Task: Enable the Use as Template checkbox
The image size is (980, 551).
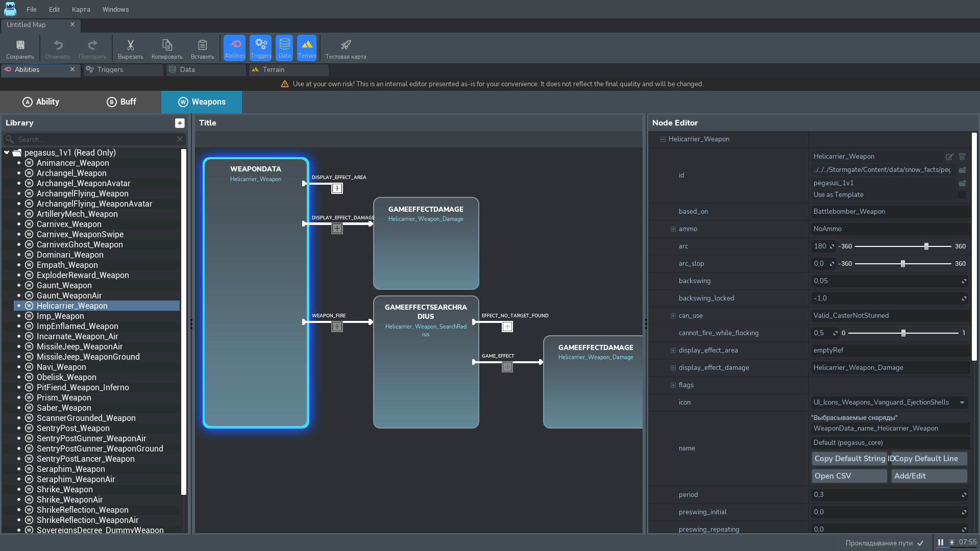Action: 962,195
